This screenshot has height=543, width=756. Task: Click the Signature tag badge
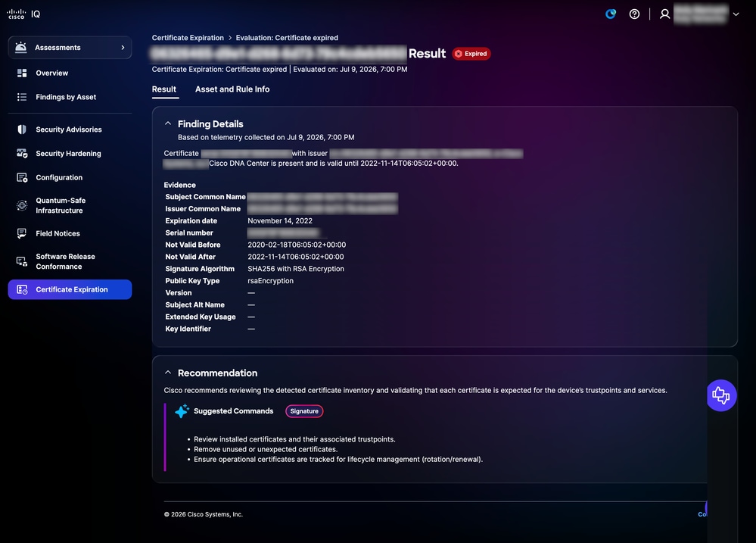pos(304,411)
